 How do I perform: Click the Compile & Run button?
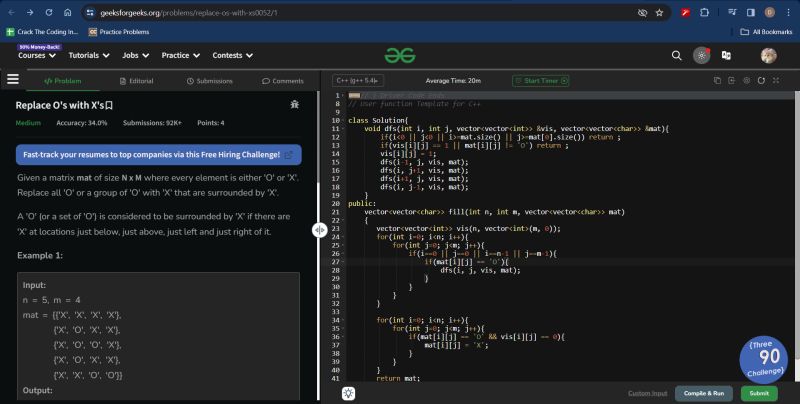(705, 393)
